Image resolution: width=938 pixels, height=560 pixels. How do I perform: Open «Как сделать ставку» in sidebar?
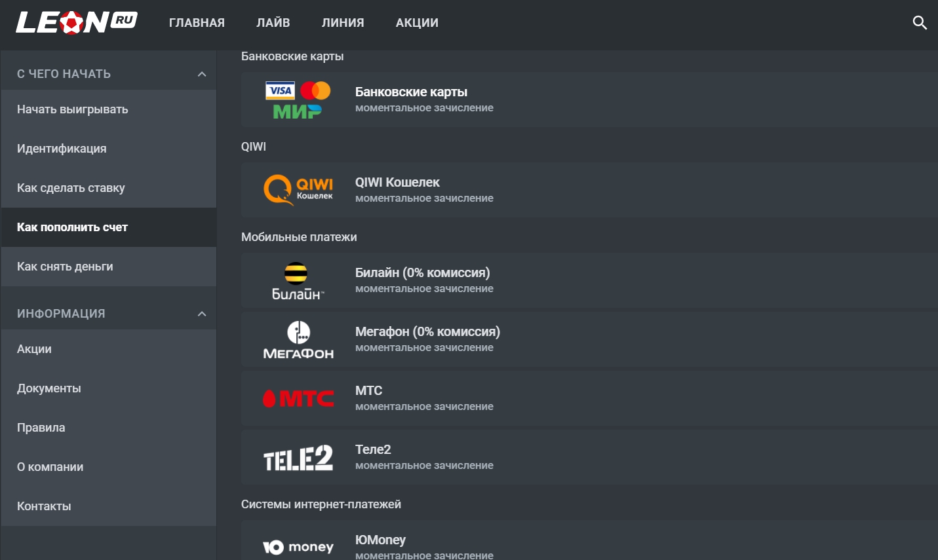point(71,188)
